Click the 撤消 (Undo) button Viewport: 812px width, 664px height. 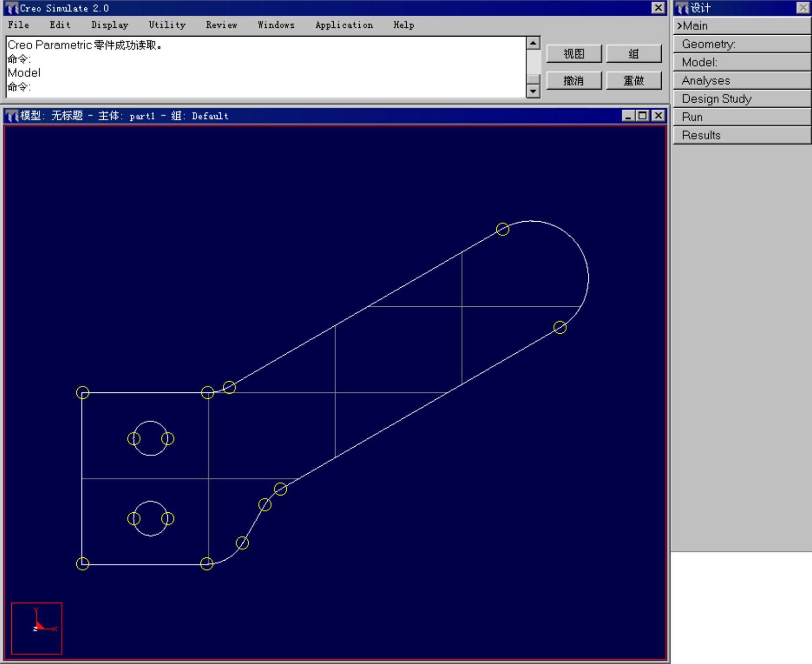(x=574, y=80)
